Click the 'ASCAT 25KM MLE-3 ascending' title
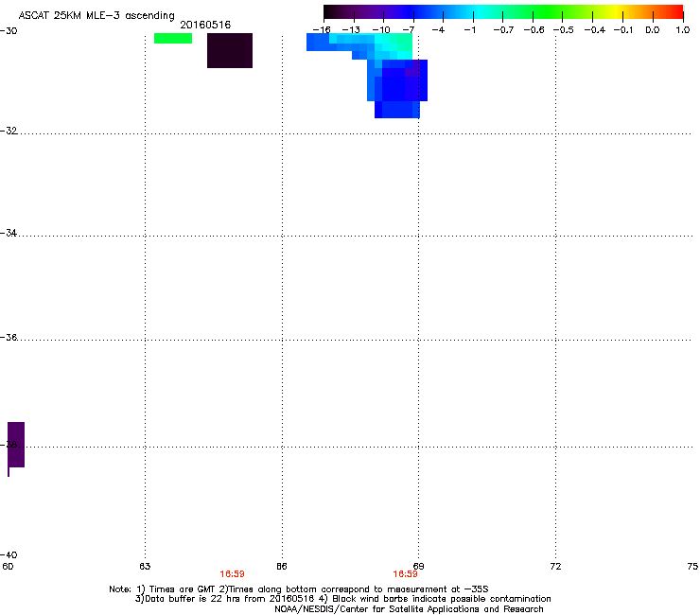700x615 pixels. pyautogui.click(x=96, y=16)
